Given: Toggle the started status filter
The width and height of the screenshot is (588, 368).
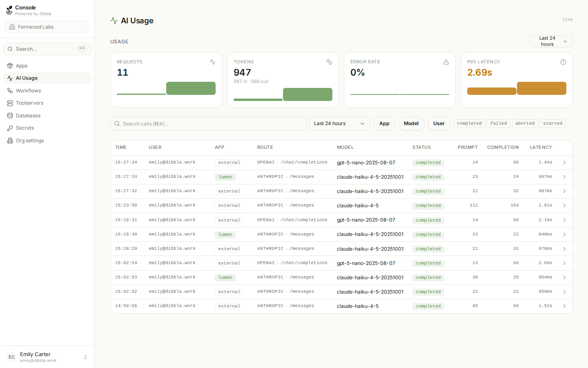Looking at the screenshot, I should point(552,123).
